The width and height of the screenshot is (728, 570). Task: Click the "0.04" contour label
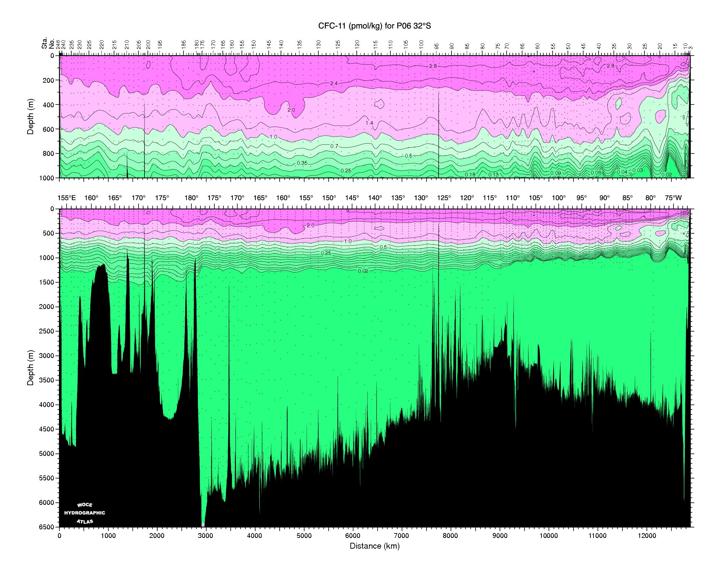(x=622, y=172)
